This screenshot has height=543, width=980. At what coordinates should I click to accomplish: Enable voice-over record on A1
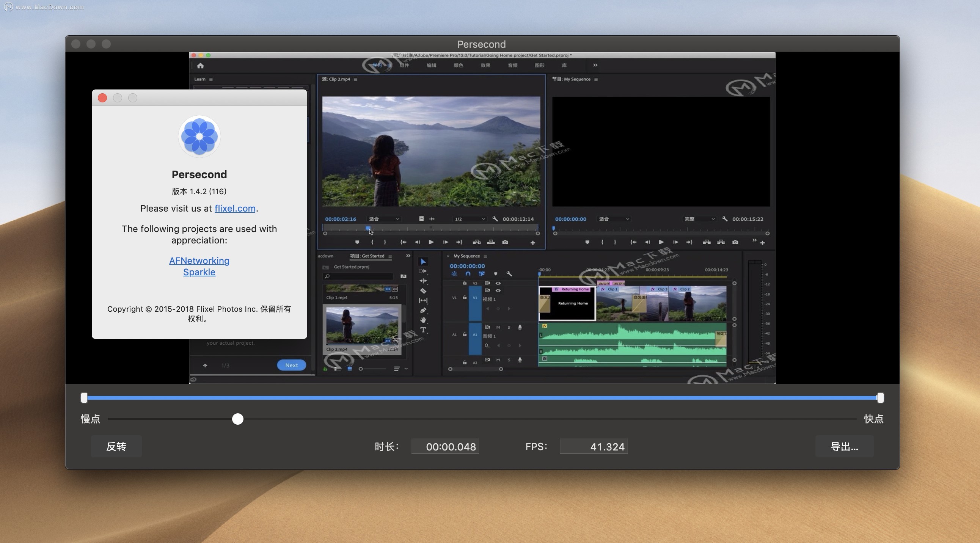(520, 327)
